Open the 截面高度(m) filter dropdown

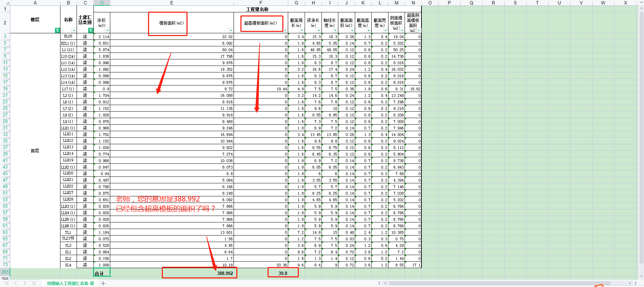click(x=369, y=31)
